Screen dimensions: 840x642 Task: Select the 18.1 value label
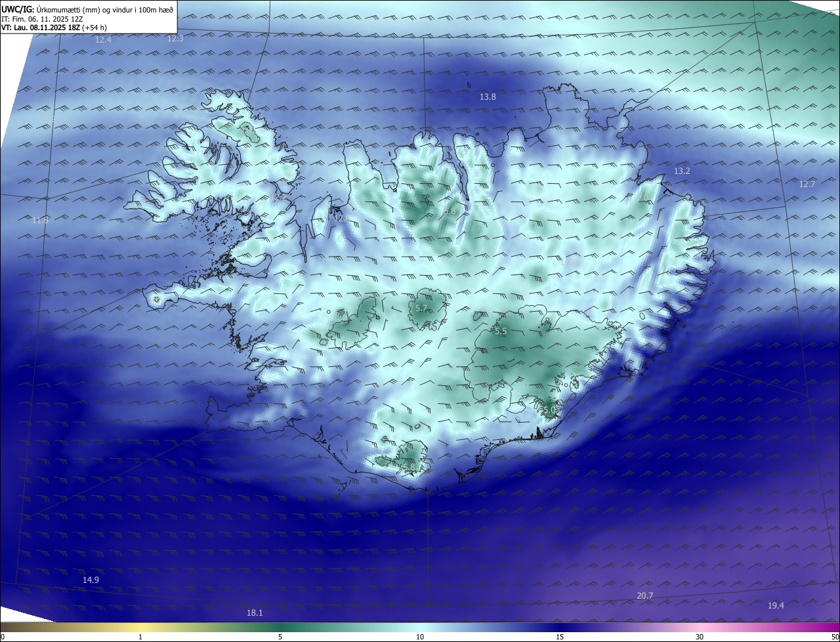click(255, 613)
